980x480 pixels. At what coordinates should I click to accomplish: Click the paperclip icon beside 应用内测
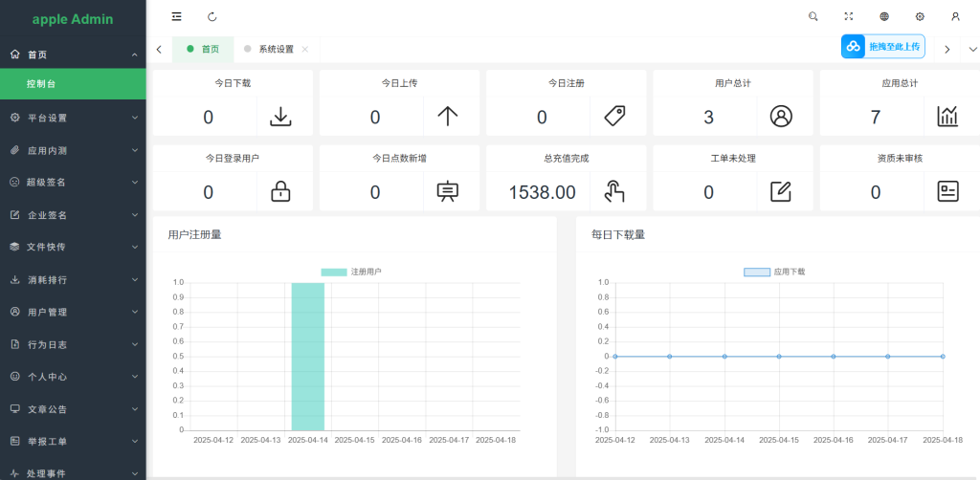15,150
